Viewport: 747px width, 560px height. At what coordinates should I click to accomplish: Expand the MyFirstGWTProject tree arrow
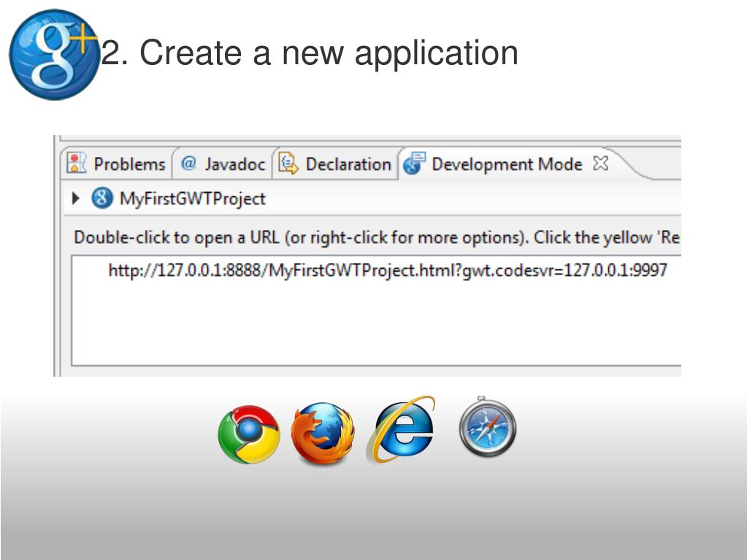[75, 198]
